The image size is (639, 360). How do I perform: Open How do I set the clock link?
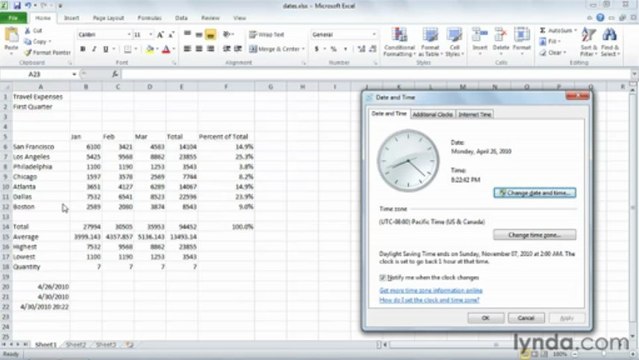tap(429, 300)
